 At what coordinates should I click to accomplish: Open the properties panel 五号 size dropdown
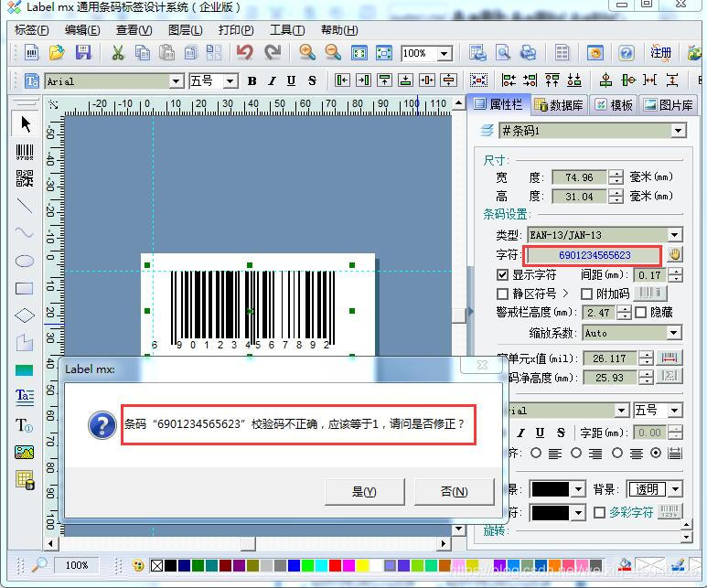coord(675,411)
